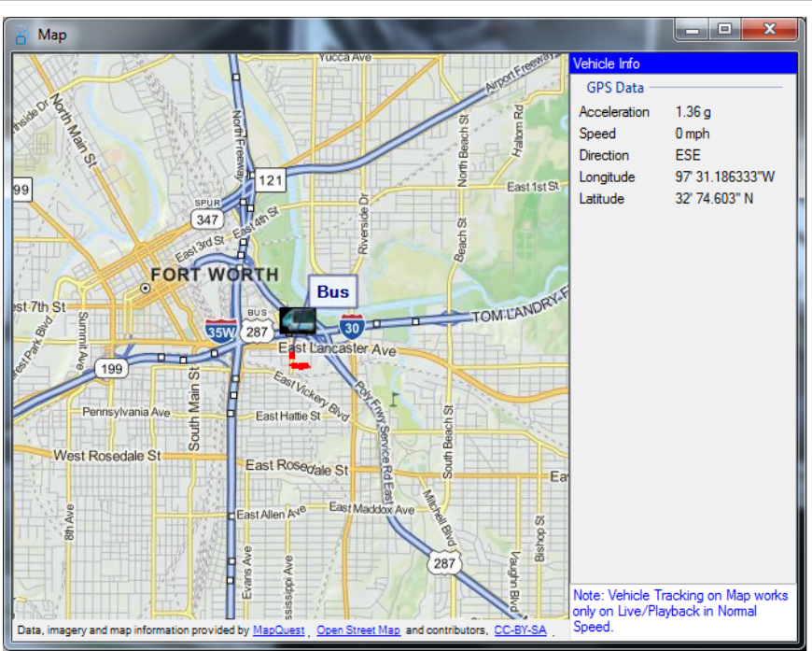The image size is (812, 651).
Task: Click the Acceleration field label
Action: coord(613,112)
